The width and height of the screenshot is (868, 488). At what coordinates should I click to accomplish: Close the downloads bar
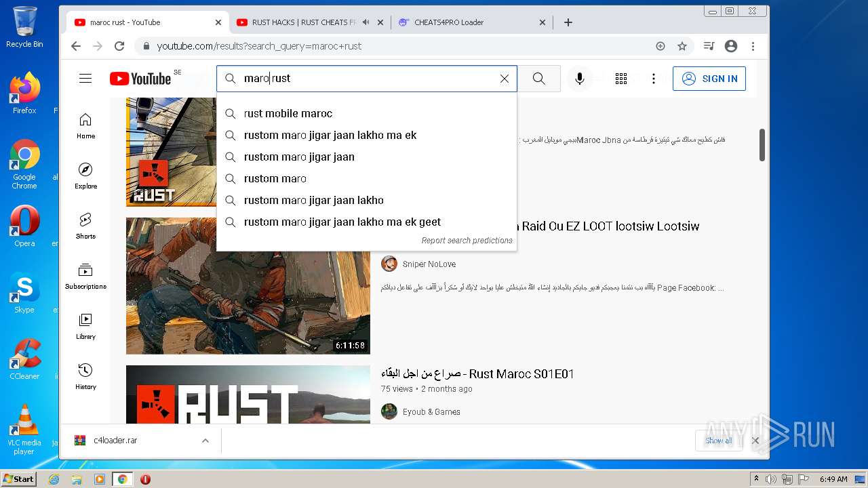[755, 441]
